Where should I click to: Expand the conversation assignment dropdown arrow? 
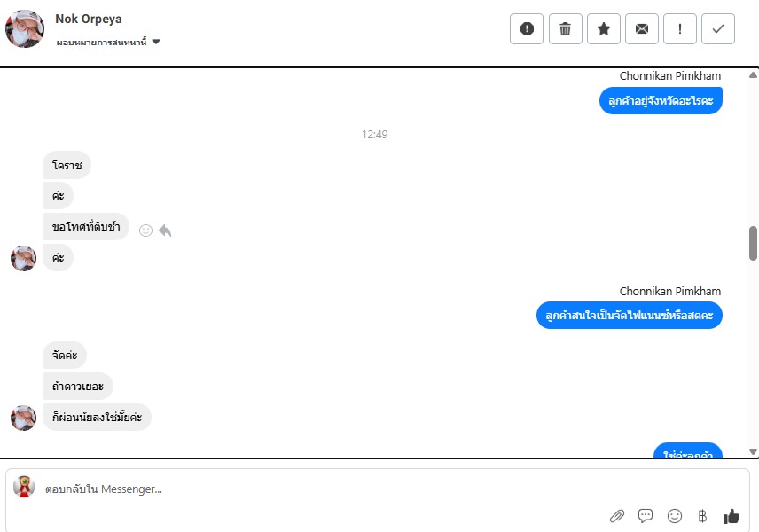(156, 42)
